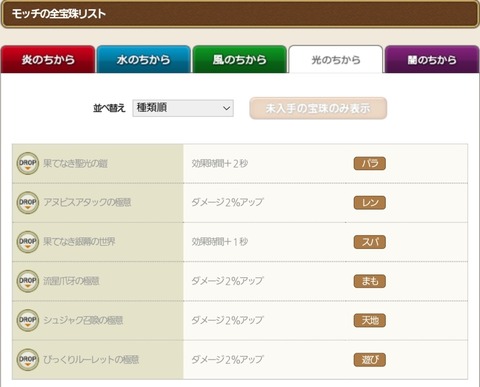The width and height of the screenshot is (480, 387).
Task: Click the シュジャク召喚の極意 orb name
Action: pyautogui.click(x=83, y=320)
